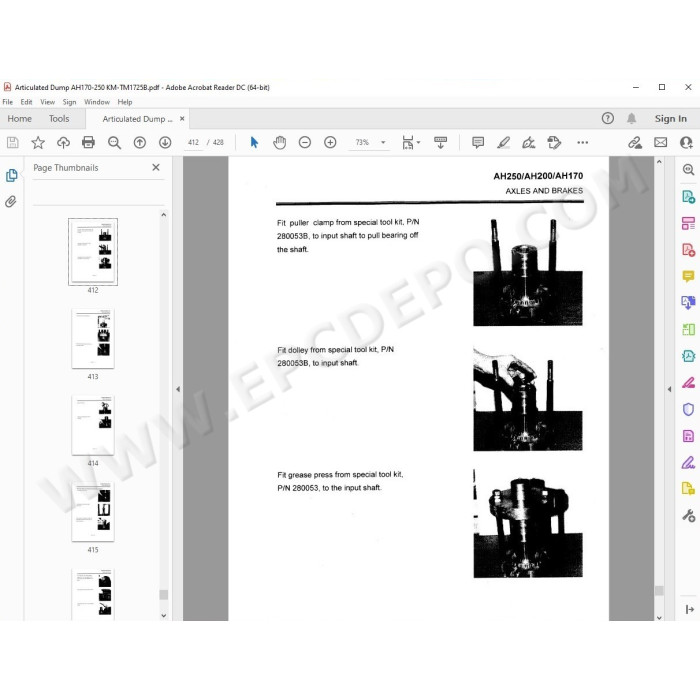
Task: Zoom in with plus button
Action: pyautogui.click(x=330, y=142)
